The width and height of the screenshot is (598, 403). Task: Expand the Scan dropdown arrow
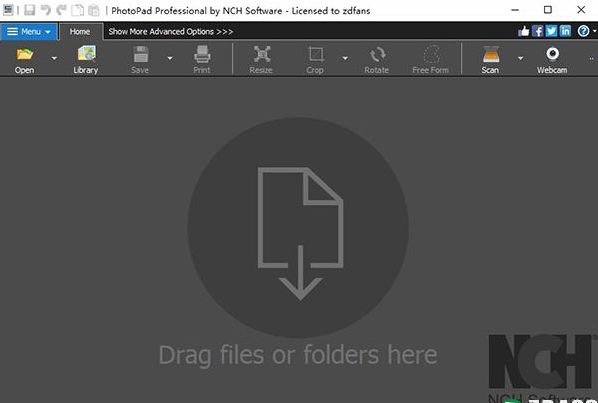pyautogui.click(x=520, y=58)
